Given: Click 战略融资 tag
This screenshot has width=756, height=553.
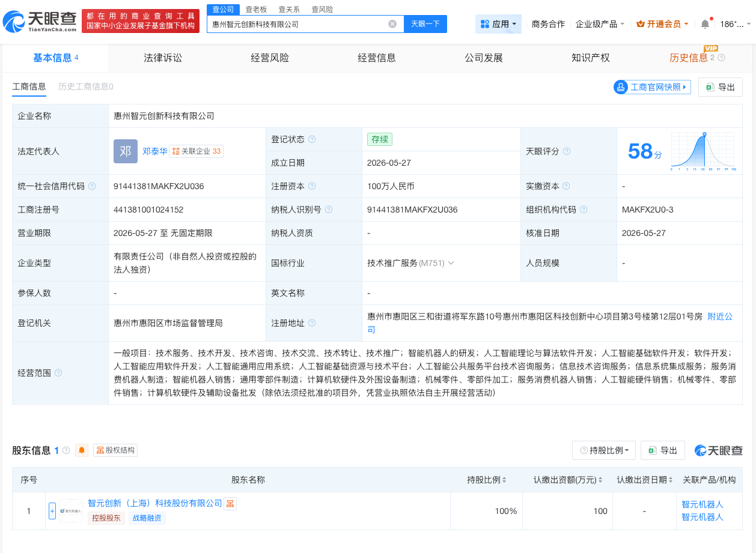Looking at the screenshot, I should 147,518.
